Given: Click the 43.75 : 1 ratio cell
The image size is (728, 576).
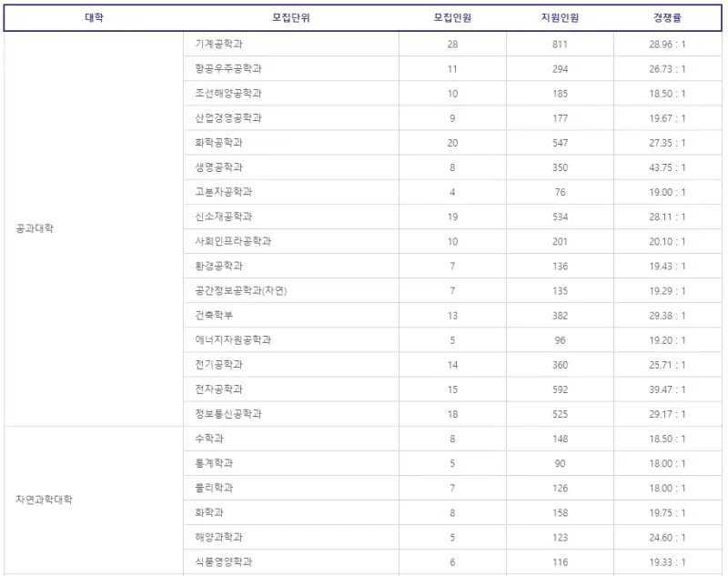Looking at the screenshot, I should point(667,167).
